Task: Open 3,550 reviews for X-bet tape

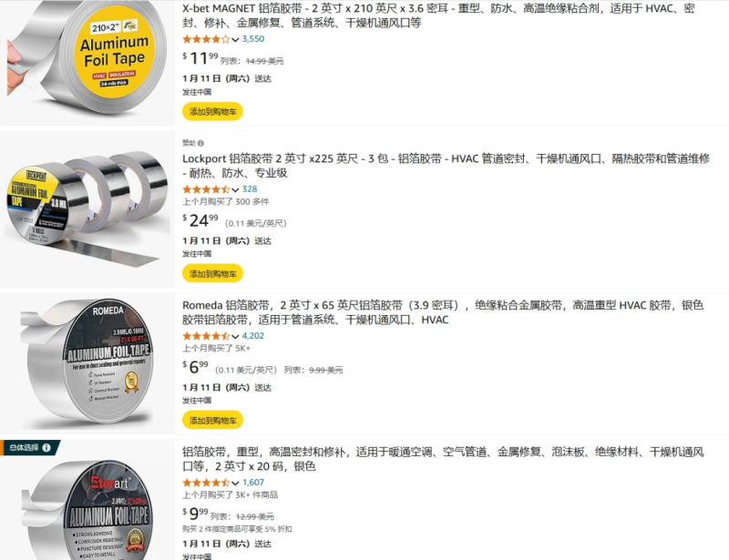Action: 253,39
